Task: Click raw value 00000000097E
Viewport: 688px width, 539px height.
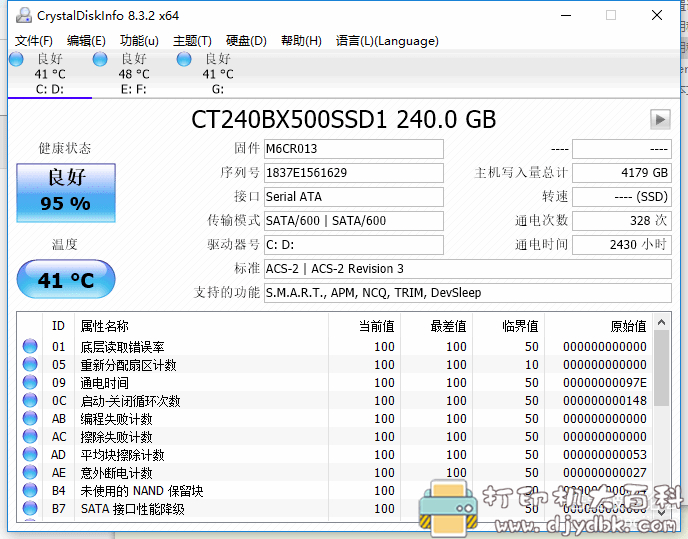Action: tap(605, 383)
